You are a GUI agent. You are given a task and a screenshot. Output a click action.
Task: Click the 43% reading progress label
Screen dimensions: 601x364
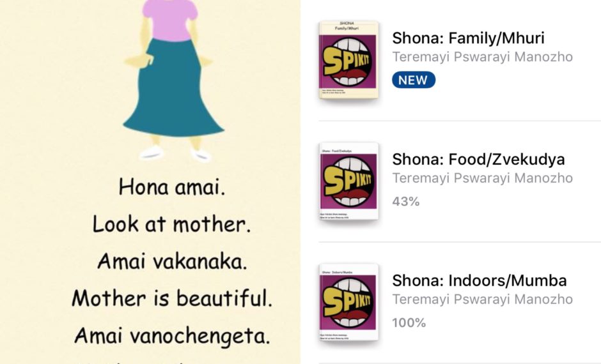[406, 202]
